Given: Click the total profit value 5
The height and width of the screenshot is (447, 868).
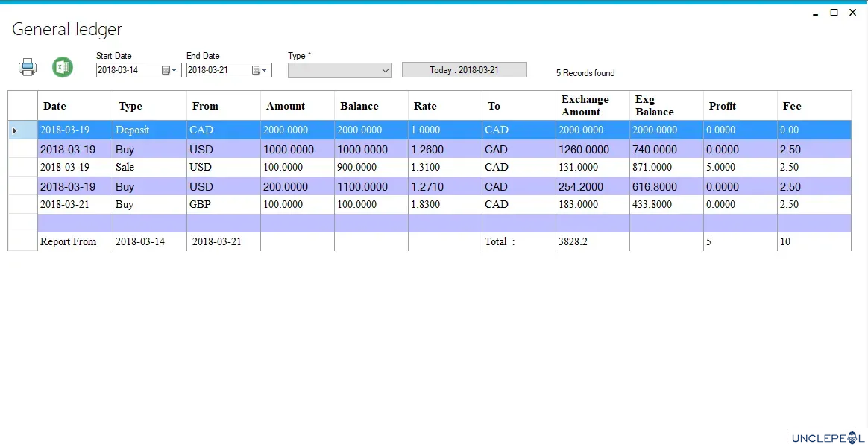Looking at the screenshot, I should [740, 242].
